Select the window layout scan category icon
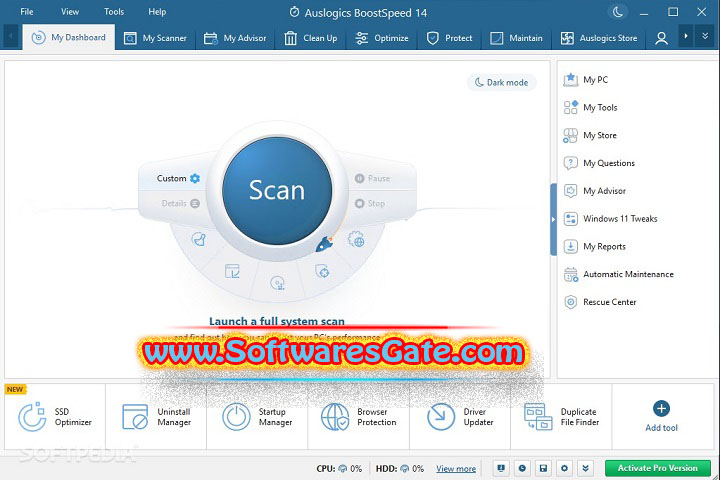The width and height of the screenshot is (720, 480). point(232,271)
